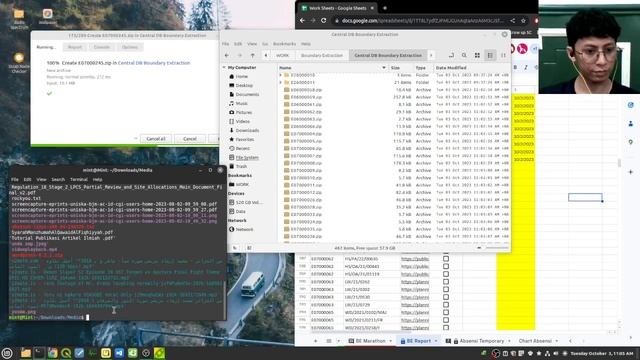Open search in the file manager toolbar
This screenshot has width=640, height=360.
464,56
